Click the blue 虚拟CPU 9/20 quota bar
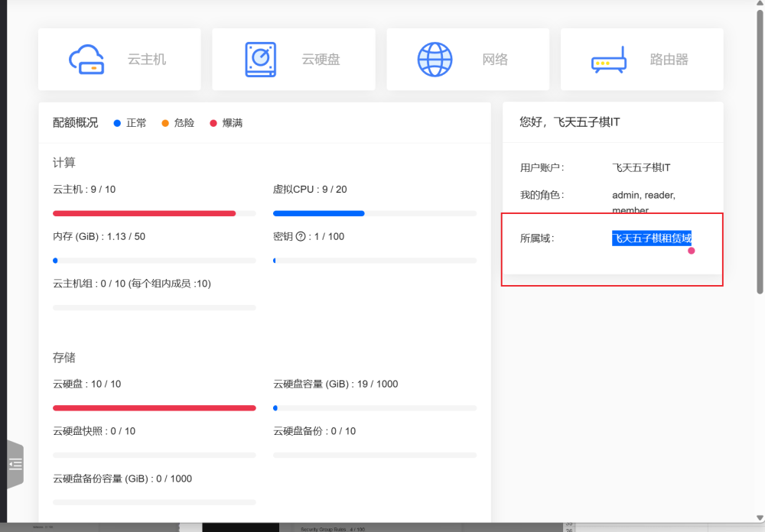The image size is (765, 532). tap(318, 213)
